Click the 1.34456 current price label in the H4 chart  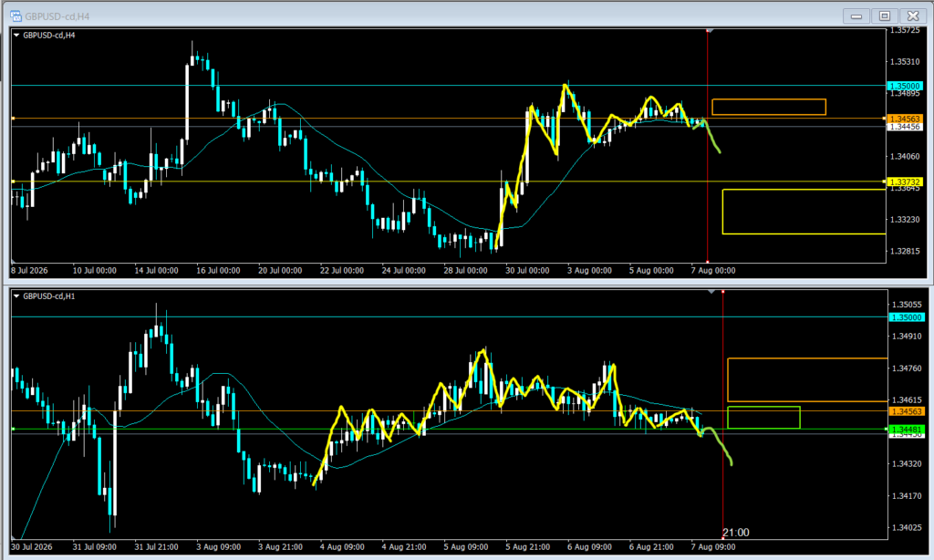pyautogui.click(x=905, y=127)
